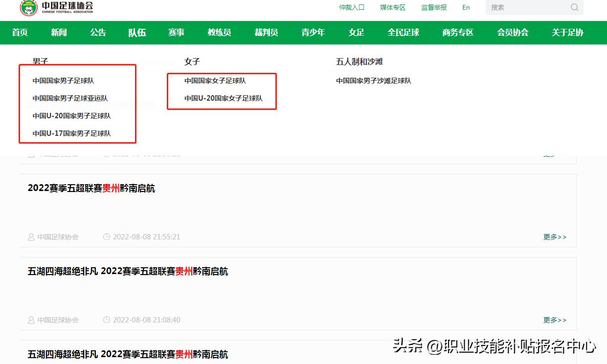The width and height of the screenshot is (607, 364).
Task: Click the magnifier icon to search
Action: [x=574, y=7]
